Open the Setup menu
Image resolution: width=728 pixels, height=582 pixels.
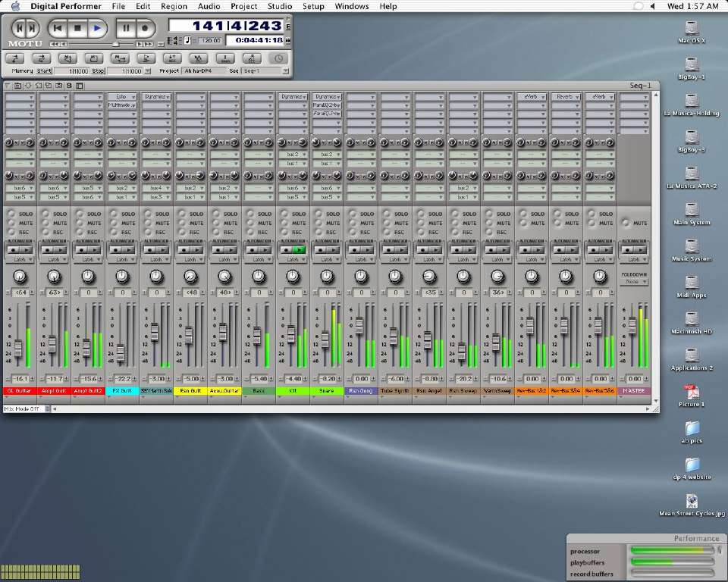point(313,6)
